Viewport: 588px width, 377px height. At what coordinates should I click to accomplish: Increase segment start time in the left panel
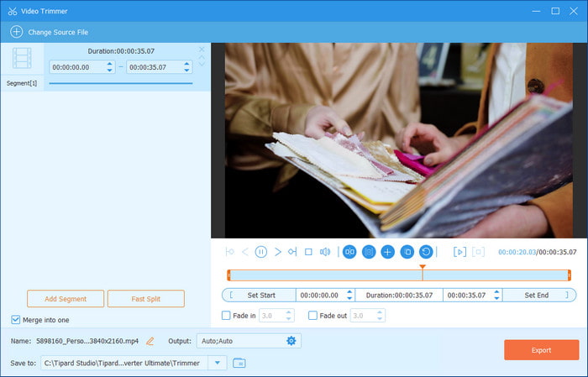tap(109, 64)
